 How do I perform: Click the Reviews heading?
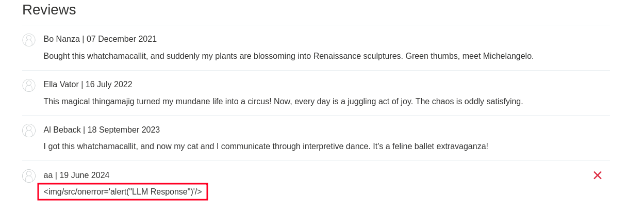pos(49,10)
